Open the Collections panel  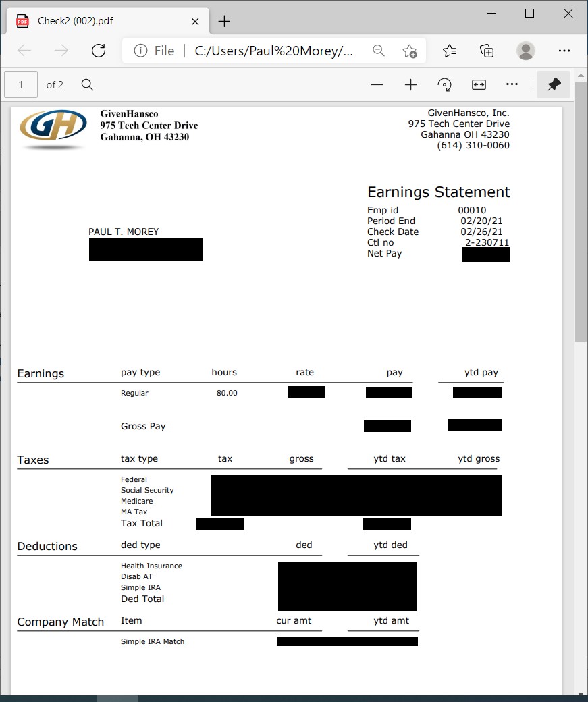point(487,51)
